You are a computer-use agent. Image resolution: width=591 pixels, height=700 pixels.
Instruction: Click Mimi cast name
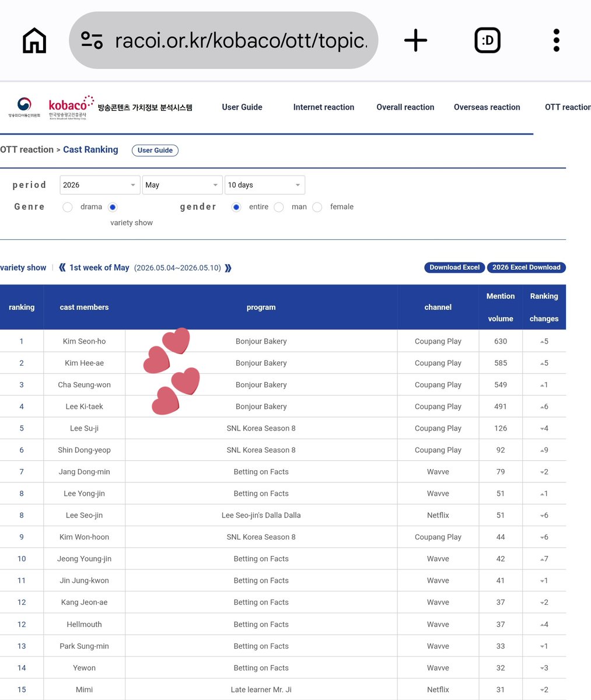coord(84,689)
